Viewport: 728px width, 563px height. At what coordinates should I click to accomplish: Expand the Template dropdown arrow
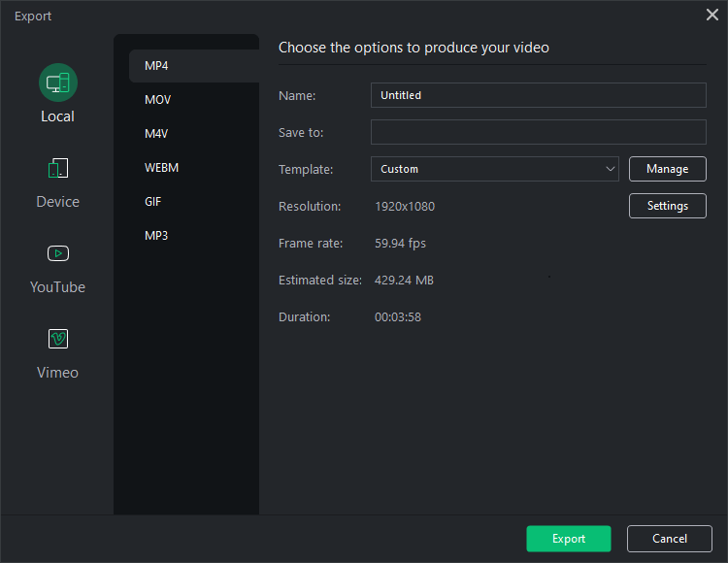[x=611, y=169]
